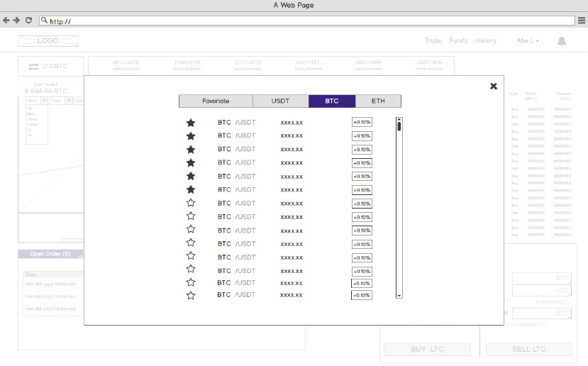Click the SELL LTC button
The width and height of the screenshot is (588, 366).
point(528,349)
